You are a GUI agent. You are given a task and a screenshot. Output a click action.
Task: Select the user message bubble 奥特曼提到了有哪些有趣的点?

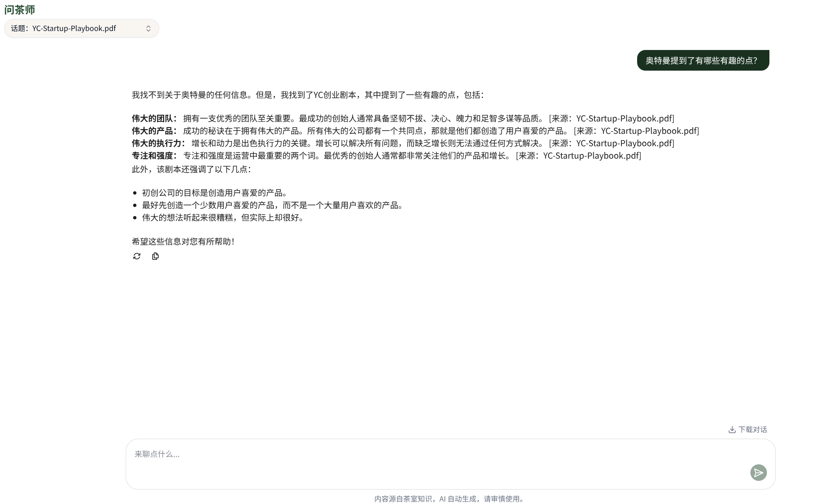point(703,60)
